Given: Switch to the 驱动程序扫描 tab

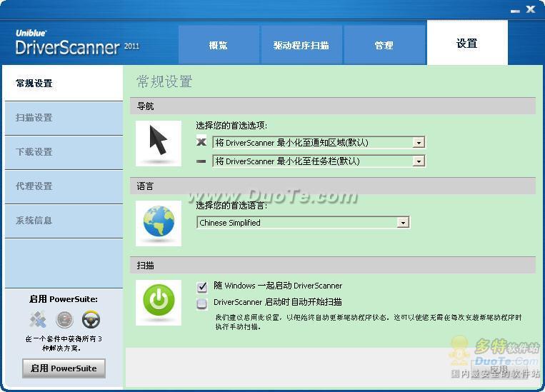Looking at the screenshot, I should pyautogui.click(x=301, y=45).
